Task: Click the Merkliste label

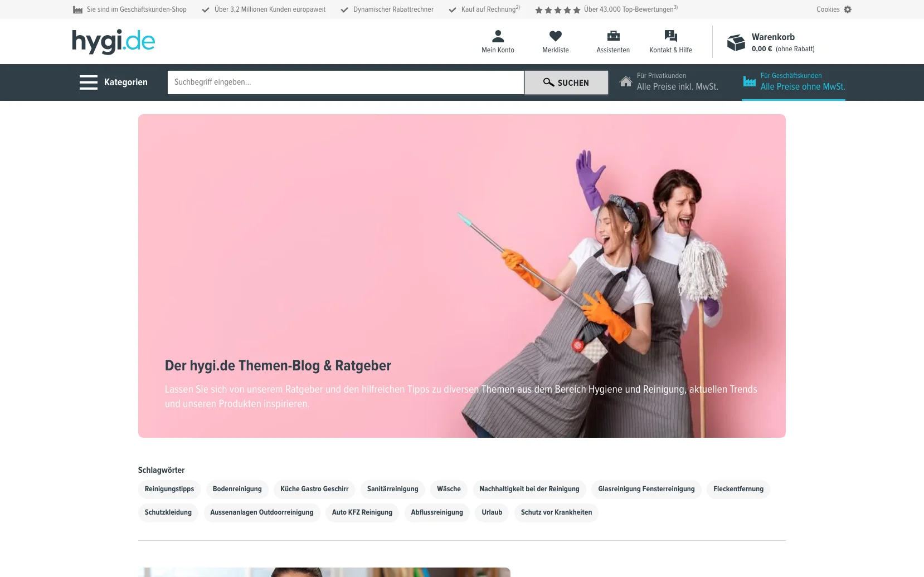Action: click(x=556, y=50)
